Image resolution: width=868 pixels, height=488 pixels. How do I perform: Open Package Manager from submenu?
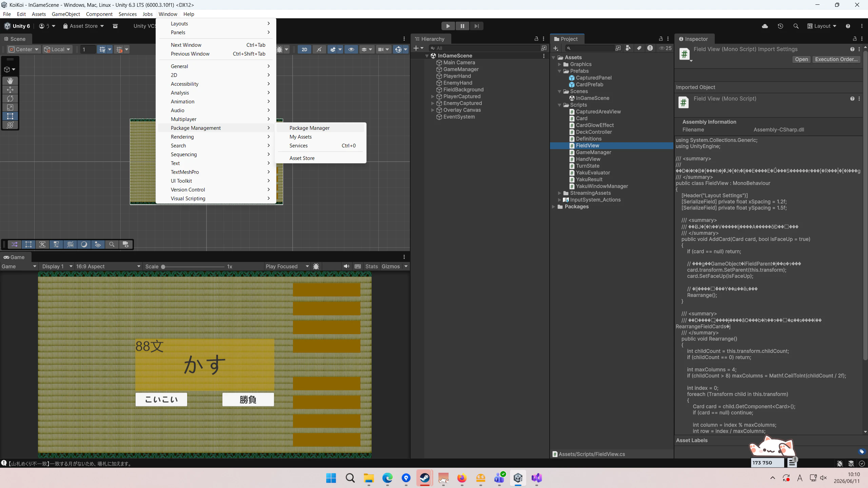(321, 128)
